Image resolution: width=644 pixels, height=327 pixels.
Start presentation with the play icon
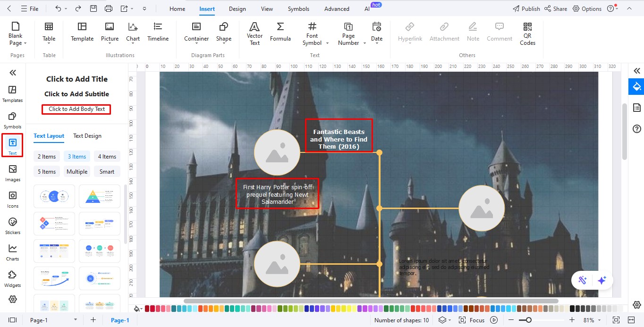(x=494, y=320)
